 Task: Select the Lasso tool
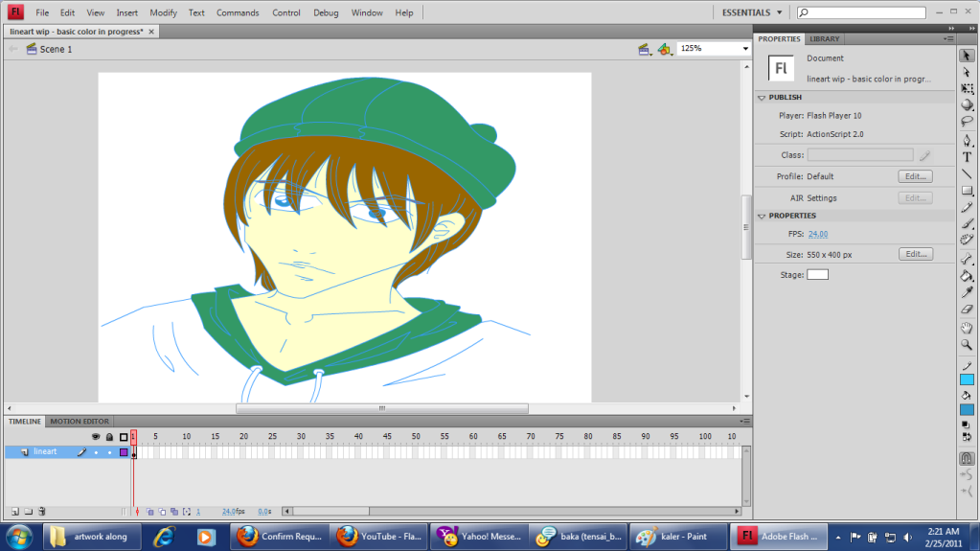point(967,121)
